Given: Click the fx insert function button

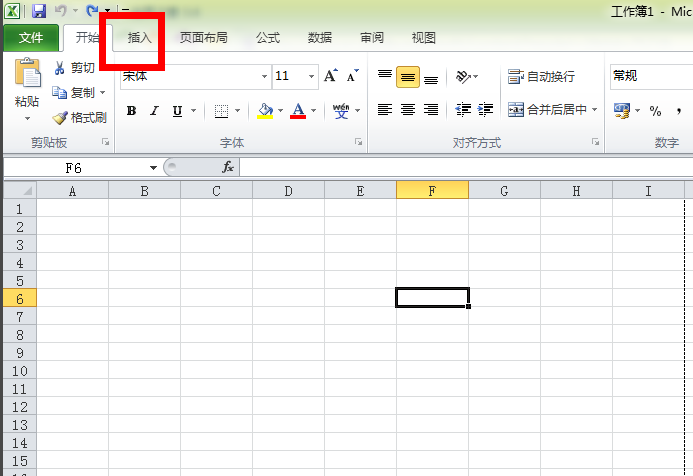Looking at the screenshot, I should click(x=228, y=167).
